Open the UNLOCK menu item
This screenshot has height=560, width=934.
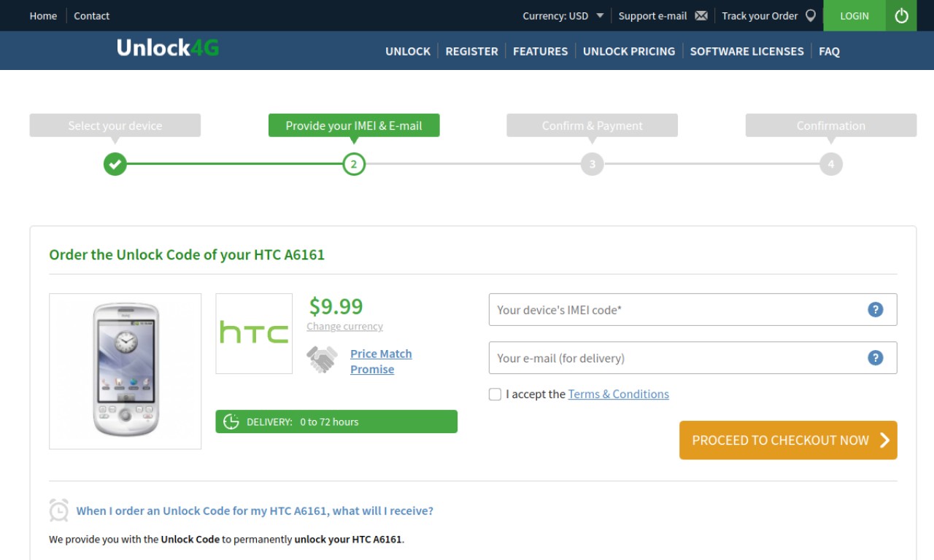[x=408, y=51]
